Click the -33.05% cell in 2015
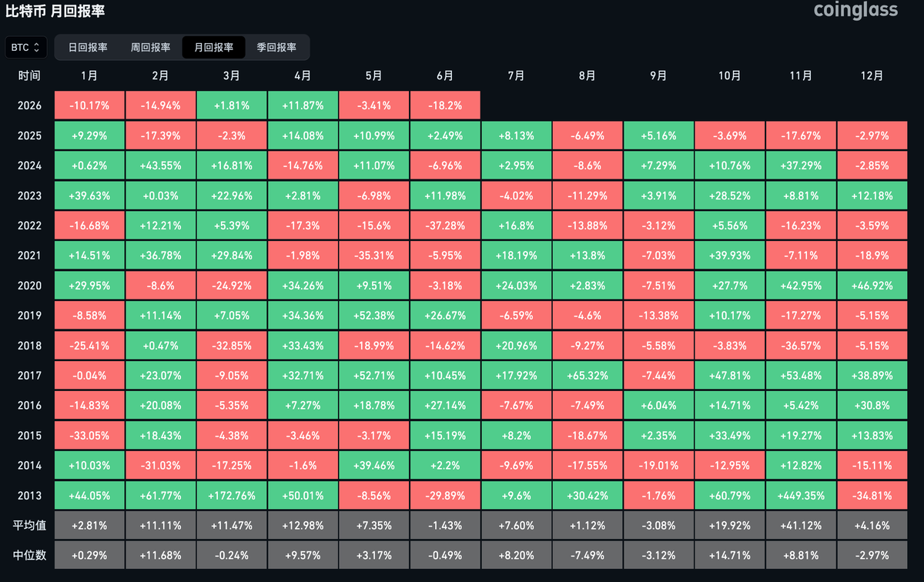Image resolution: width=924 pixels, height=582 pixels. coord(89,436)
